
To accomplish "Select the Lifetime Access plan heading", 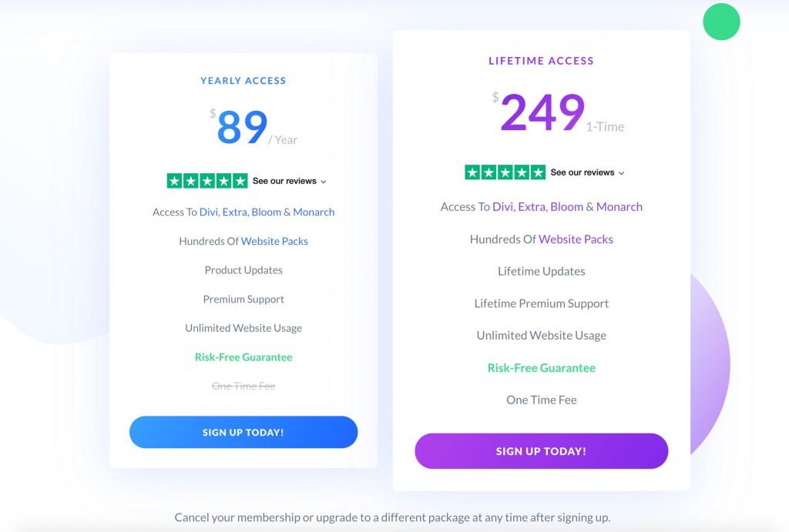I will pyautogui.click(x=542, y=60).
